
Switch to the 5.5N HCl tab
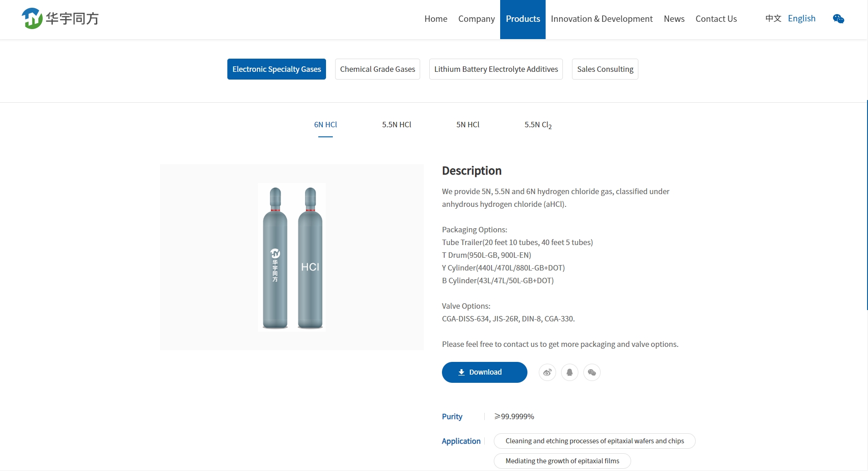click(396, 125)
